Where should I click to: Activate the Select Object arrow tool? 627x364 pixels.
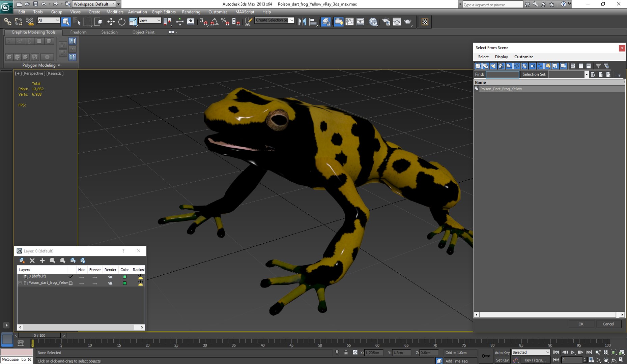pos(66,22)
